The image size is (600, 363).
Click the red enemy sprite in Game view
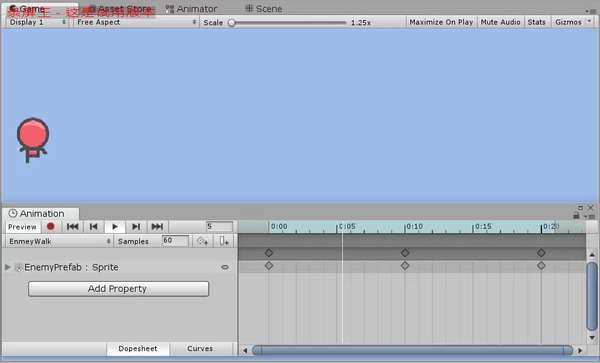pos(33,140)
